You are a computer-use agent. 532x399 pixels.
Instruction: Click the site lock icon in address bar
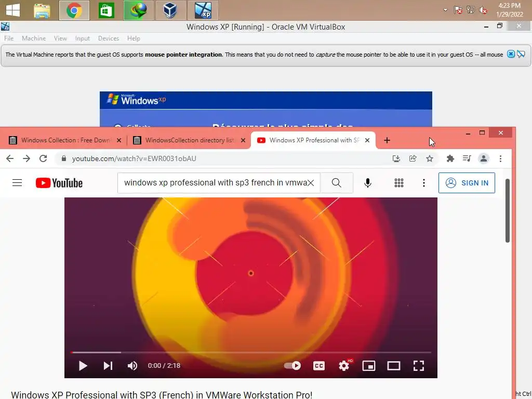tap(63, 158)
